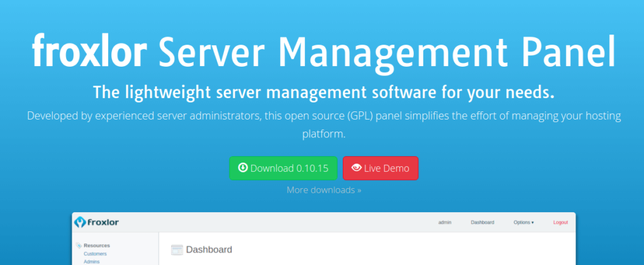Open Dashboard in the panel header
This screenshot has height=265, width=644.
[482, 222]
